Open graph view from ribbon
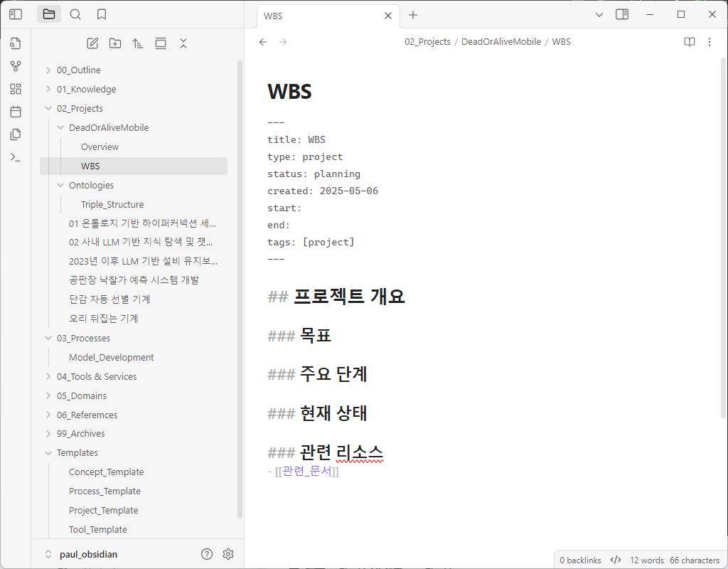This screenshot has height=569, width=728. (16, 66)
